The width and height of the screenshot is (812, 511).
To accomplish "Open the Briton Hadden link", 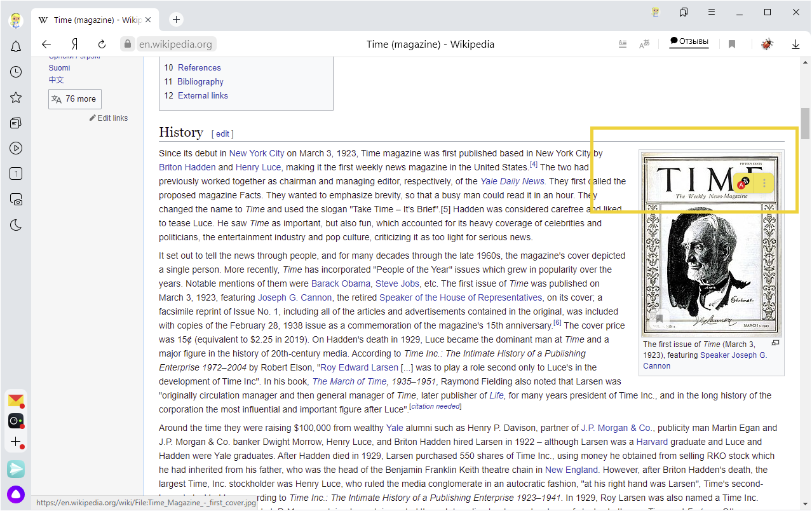I will point(187,167).
